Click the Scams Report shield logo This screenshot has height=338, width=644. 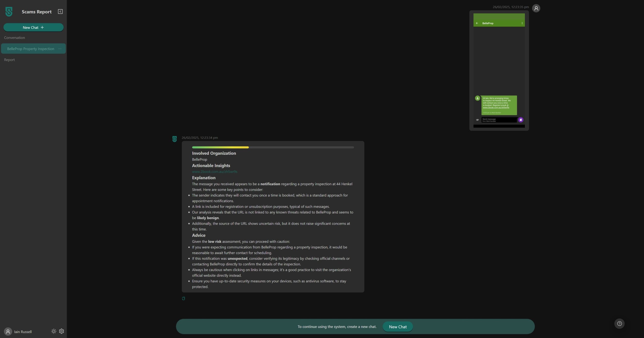(x=9, y=12)
